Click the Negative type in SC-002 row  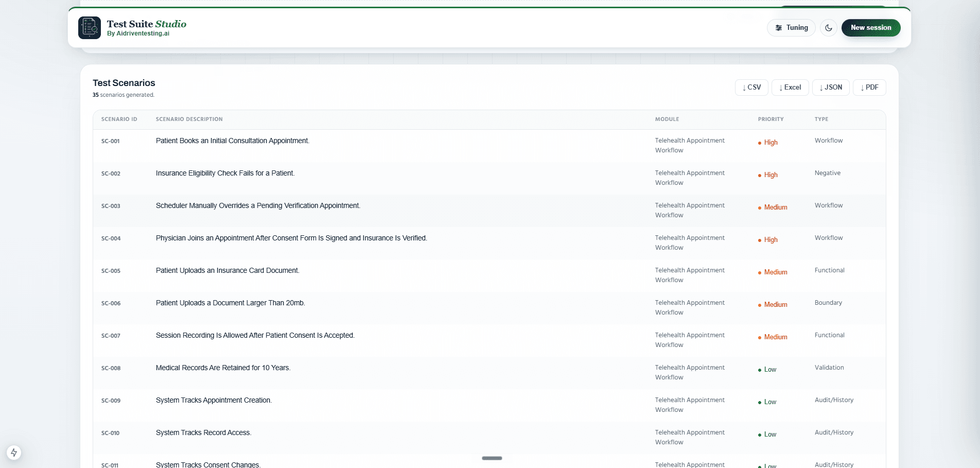828,173
